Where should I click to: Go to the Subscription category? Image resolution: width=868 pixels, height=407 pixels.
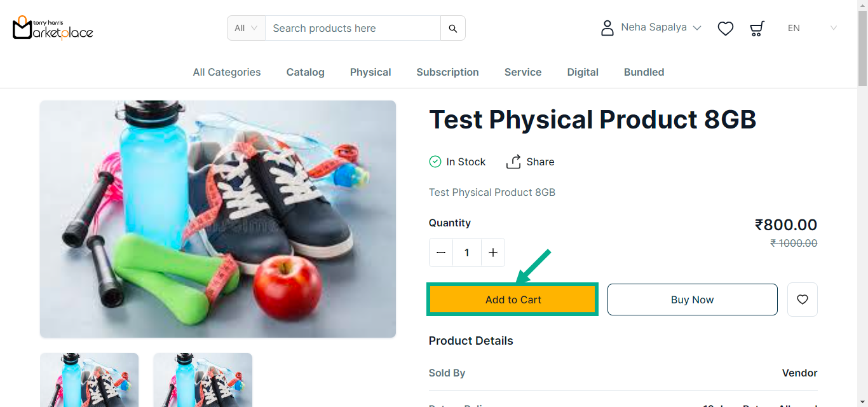[x=447, y=72]
